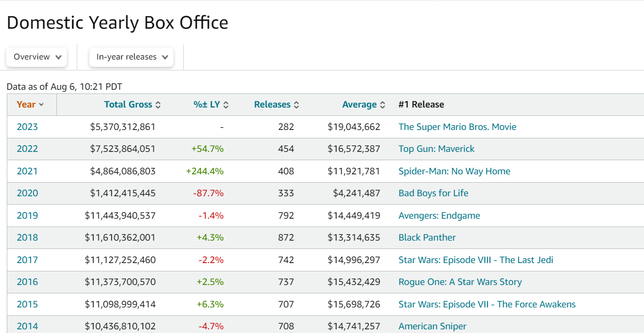The width and height of the screenshot is (644, 333).
Task: Open the 2014 year link
Action: (27, 326)
